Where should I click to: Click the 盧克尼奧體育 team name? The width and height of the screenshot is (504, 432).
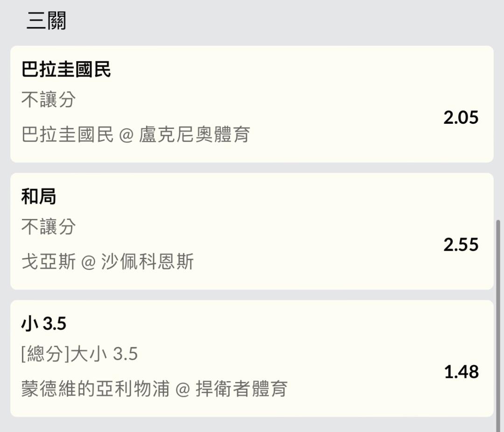tap(194, 135)
